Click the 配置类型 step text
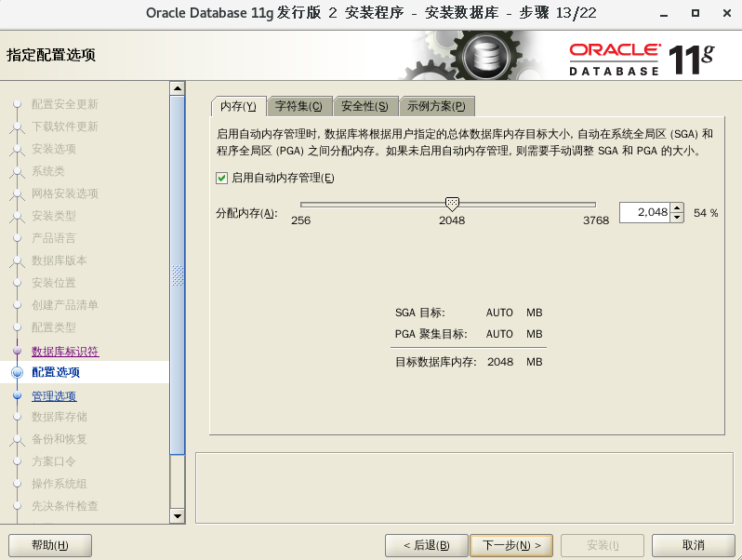 (54, 327)
